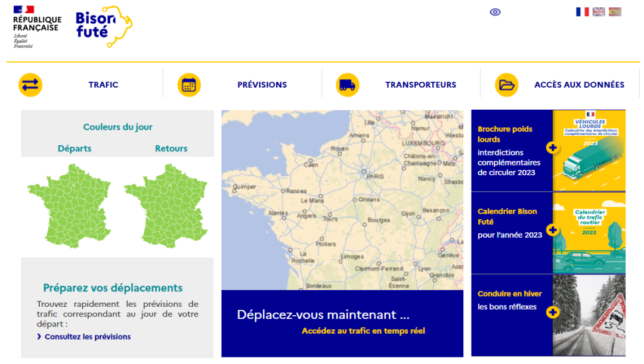Follow the Consultez les prévisions link

tap(88, 337)
